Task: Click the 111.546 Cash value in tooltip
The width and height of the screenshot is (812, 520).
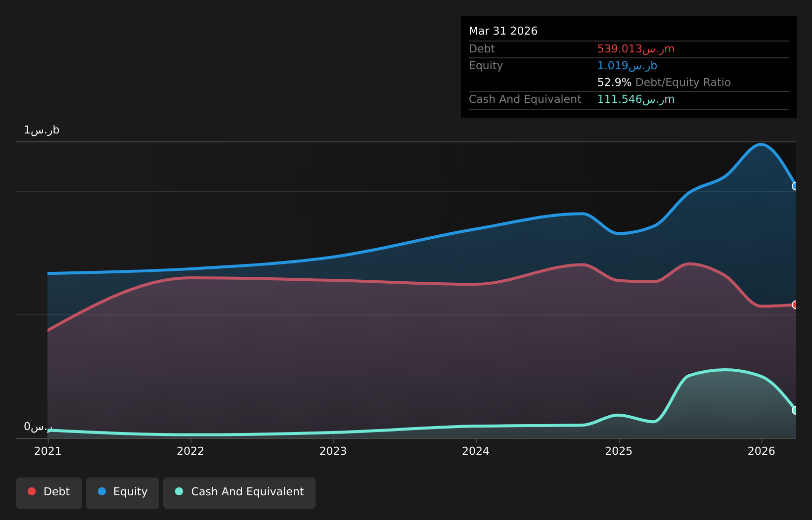Action: [636, 99]
